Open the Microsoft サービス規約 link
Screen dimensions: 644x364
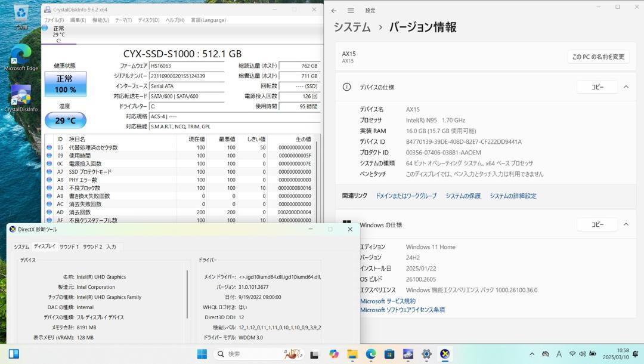click(x=388, y=301)
